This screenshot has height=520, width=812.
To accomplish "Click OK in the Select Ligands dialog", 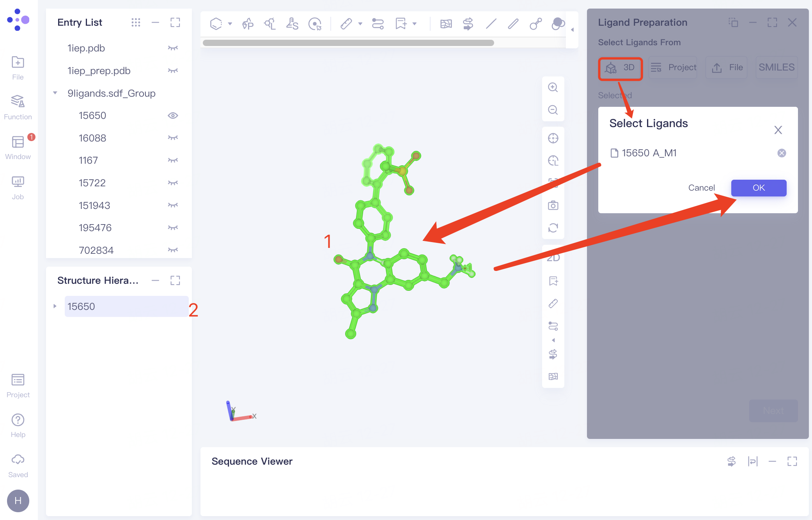I will coord(758,187).
